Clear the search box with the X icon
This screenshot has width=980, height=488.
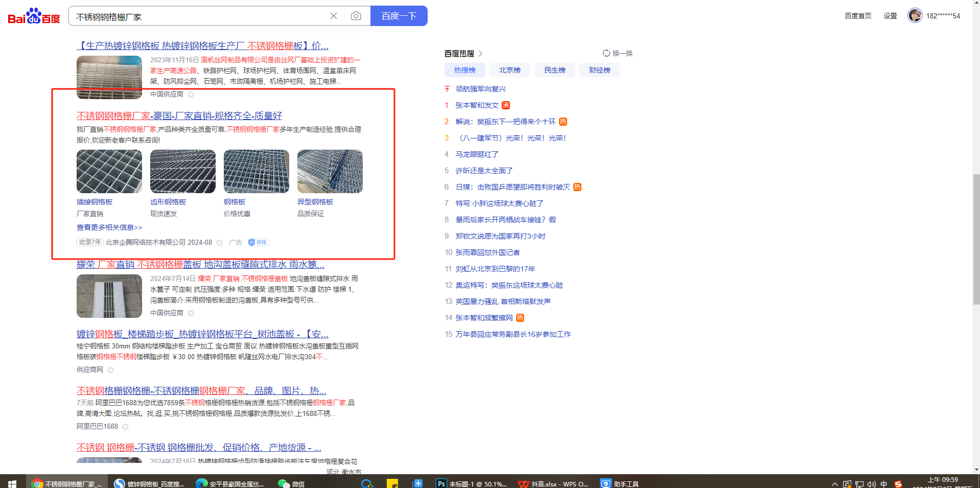click(334, 16)
